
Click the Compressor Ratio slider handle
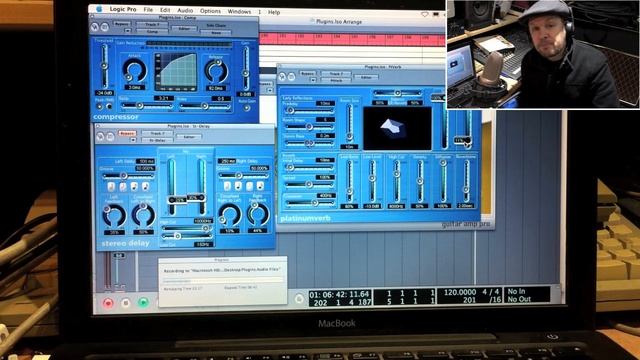139,106
